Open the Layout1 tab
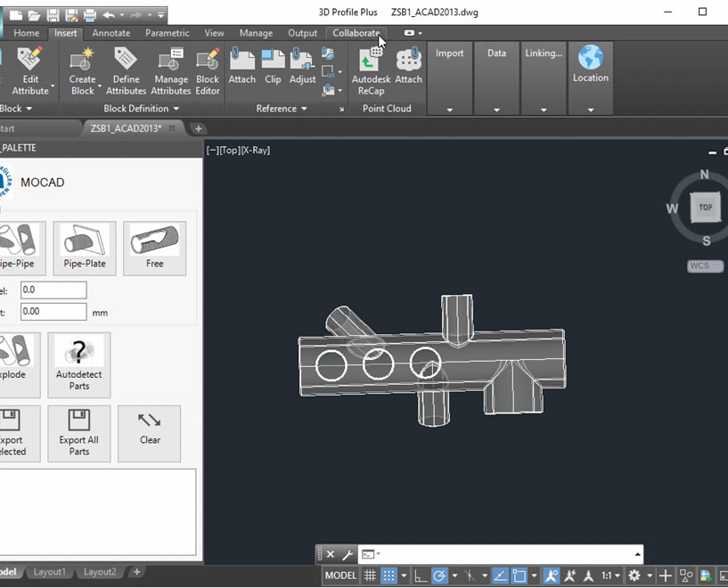The width and height of the screenshot is (728, 588). [50, 572]
